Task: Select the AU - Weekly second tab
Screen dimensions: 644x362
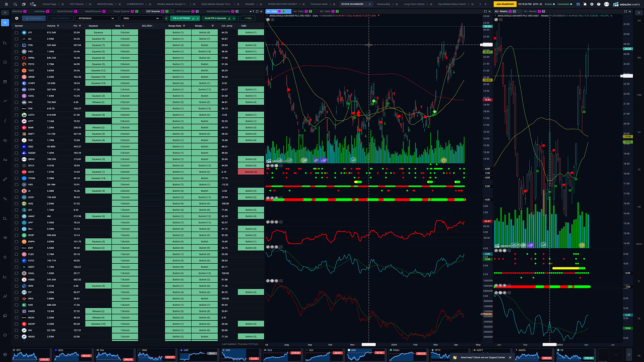Action: [x=530, y=11]
